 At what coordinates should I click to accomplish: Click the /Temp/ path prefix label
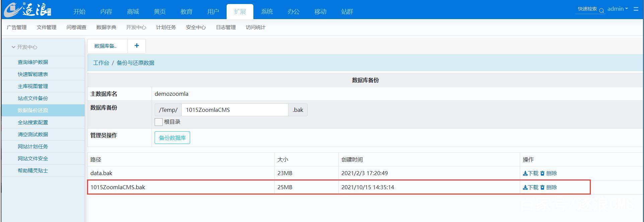[168, 110]
